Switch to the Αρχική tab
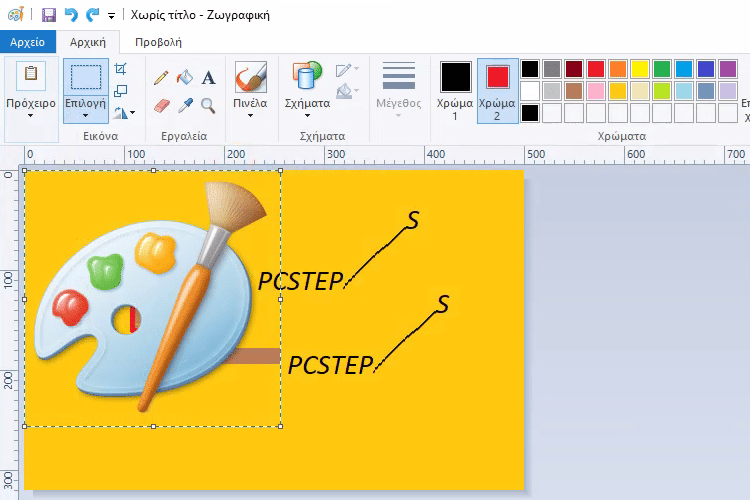This screenshot has height=500, width=750. 88,42
